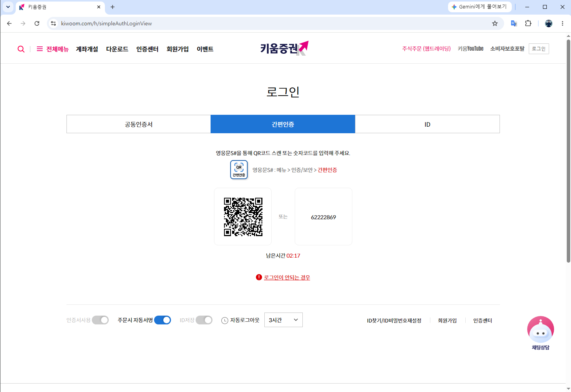
Task: Click ID찾기/ID비밀번호재설정 link
Action: [394, 321]
